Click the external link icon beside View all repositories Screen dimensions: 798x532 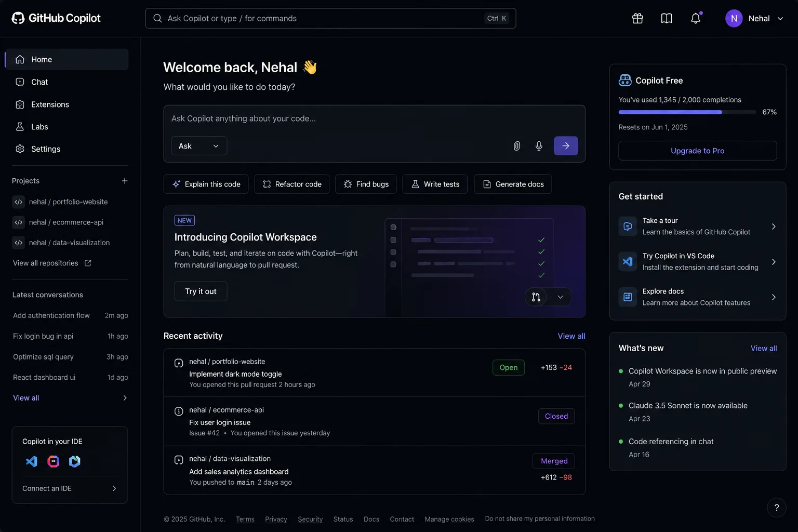pos(88,263)
